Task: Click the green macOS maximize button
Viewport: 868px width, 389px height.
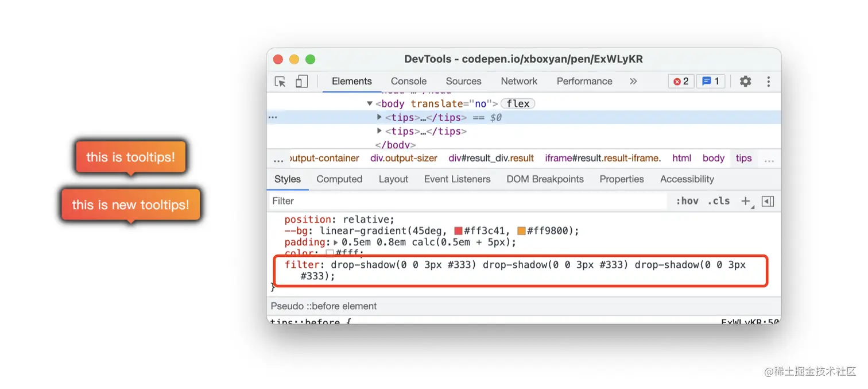Action: 311,59
